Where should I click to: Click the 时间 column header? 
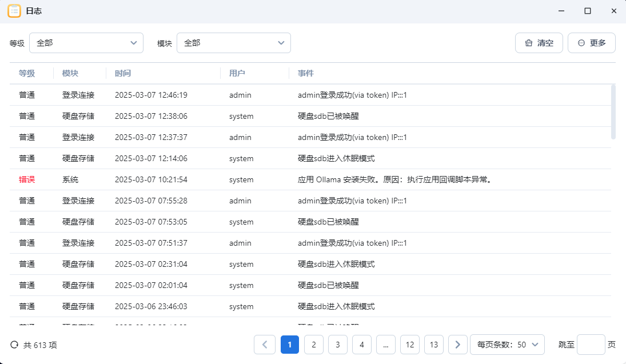(x=123, y=74)
